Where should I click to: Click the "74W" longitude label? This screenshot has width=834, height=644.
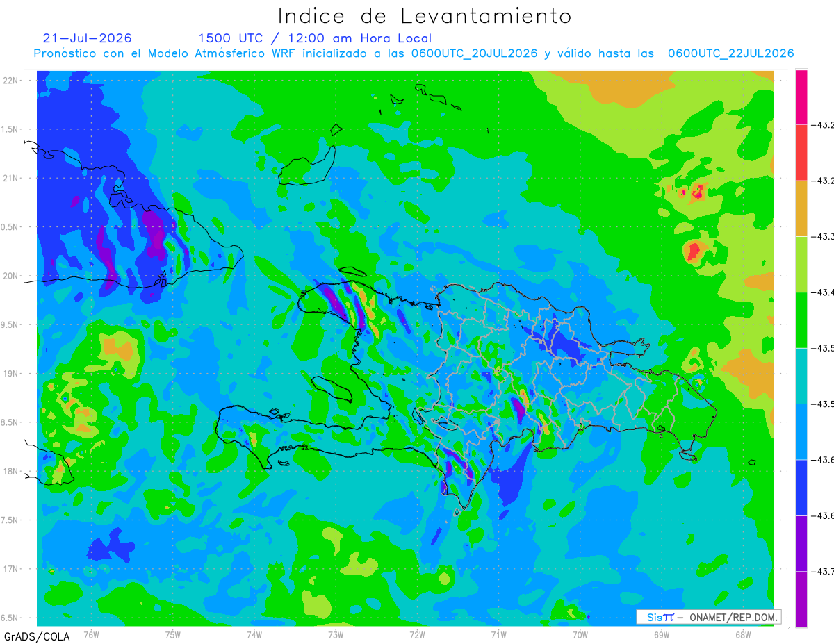pos(254,634)
